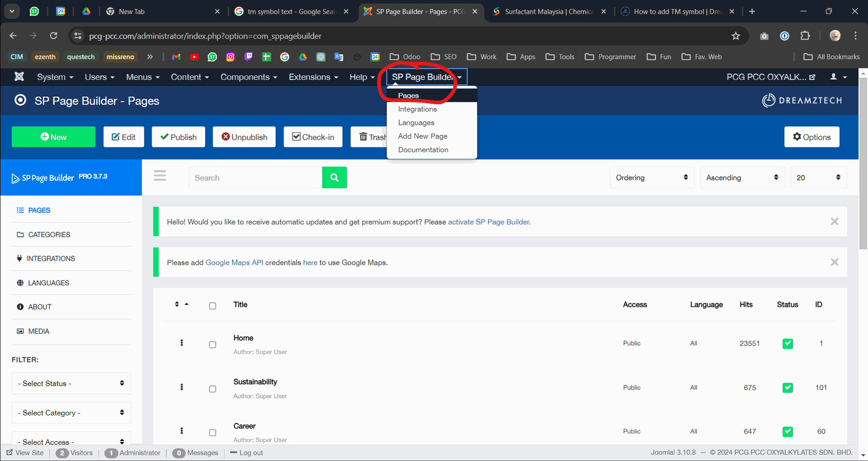Click the Log out link in footer
The image size is (868, 461).
coord(246,453)
